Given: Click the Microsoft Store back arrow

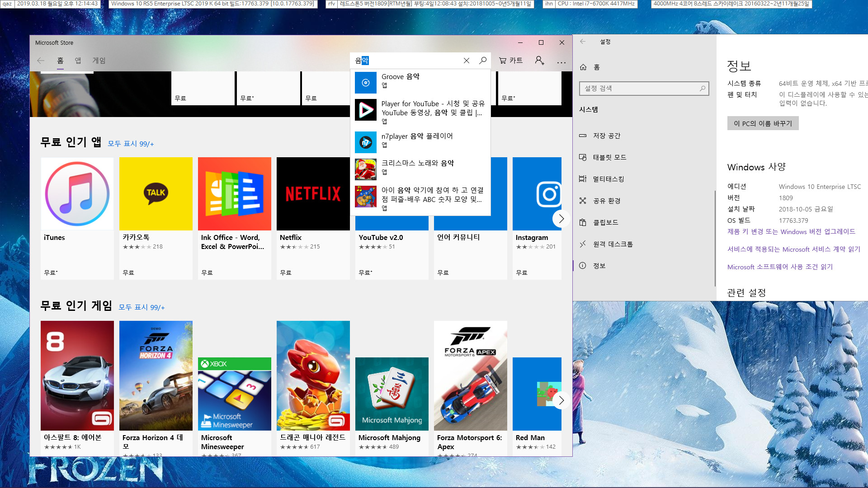Looking at the screenshot, I should pyautogui.click(x=41, y=61).
